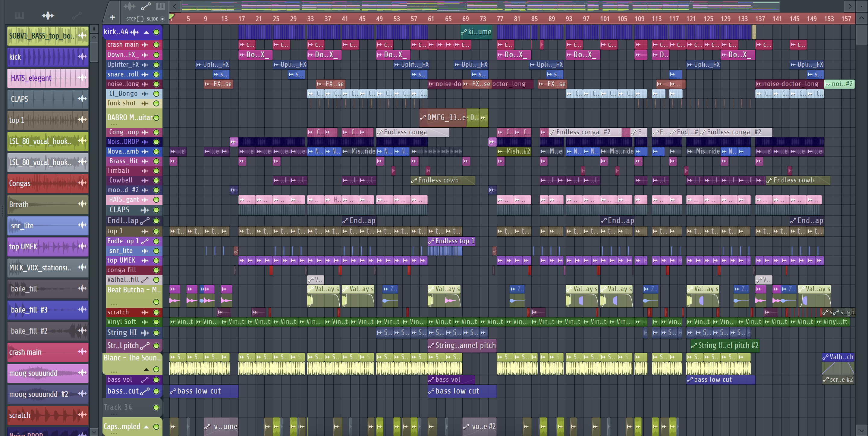Click bar 121 on the timeline ruler
Viewport: 868px width, 436px height.
point(691,19)
